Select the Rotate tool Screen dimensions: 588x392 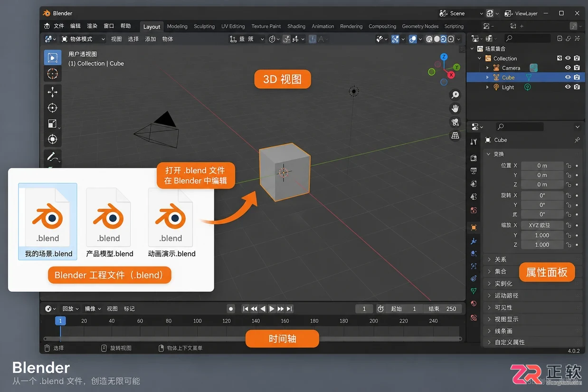(53, 108)
